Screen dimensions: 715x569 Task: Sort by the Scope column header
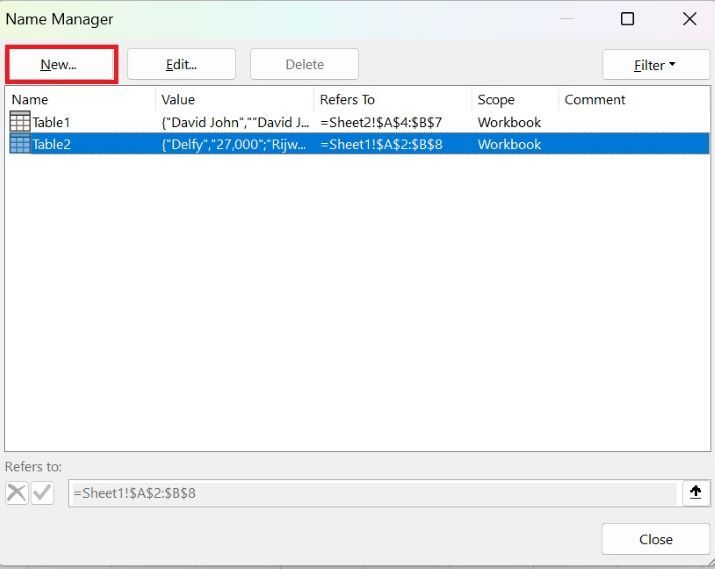515,99
